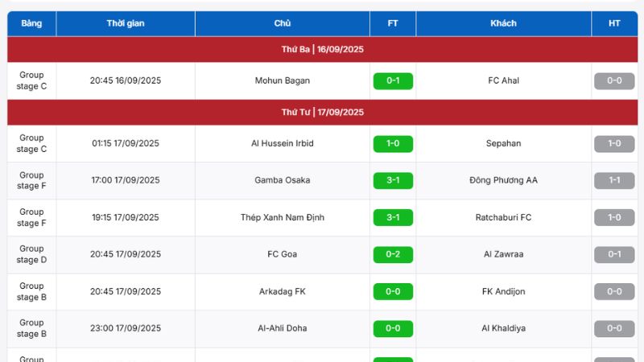Click the Khách column header
This screenshot has height=362, width=644.
coord(503,23)
